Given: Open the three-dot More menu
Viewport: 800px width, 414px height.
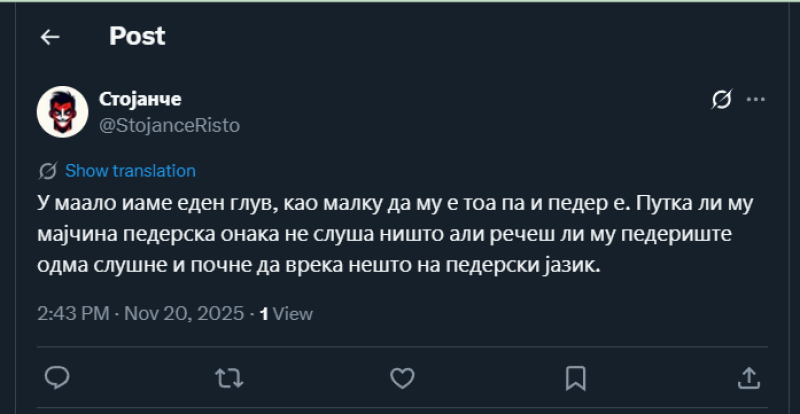Looking at the screenshot, I should pyautogui.click(x=756, y=99).
